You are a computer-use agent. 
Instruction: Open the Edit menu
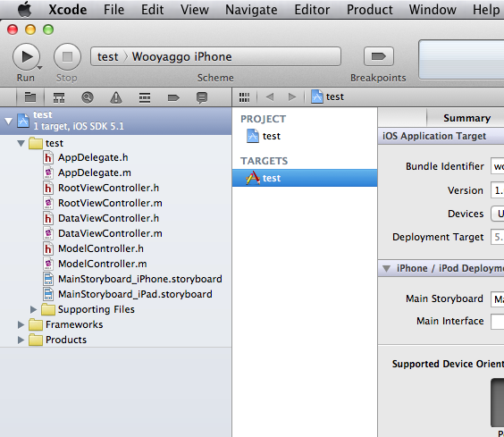152,10
